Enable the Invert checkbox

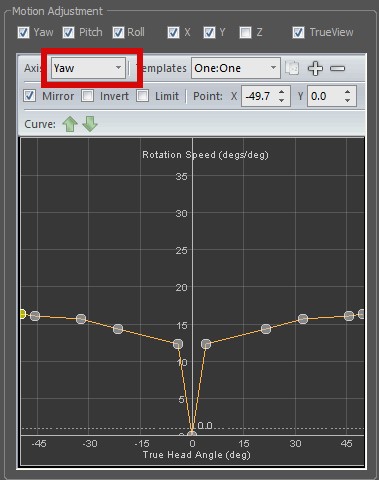pos(88,96)
